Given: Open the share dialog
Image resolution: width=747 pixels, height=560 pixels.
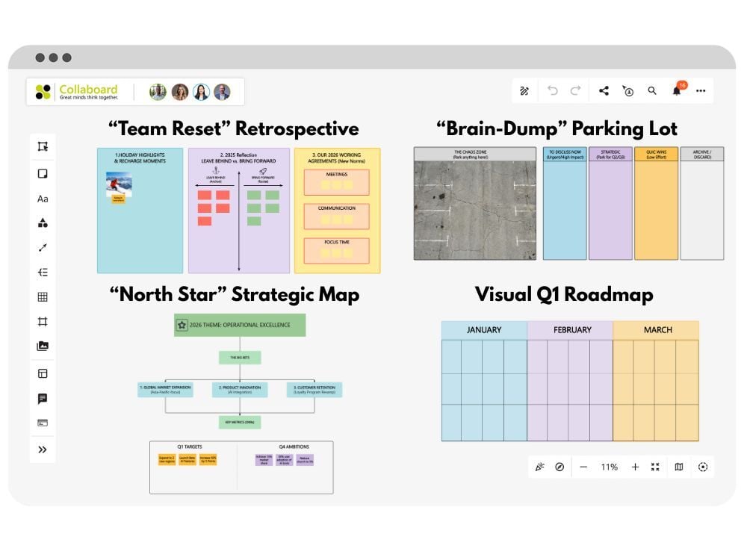Looking at the screenshot, I should [603, 90].
